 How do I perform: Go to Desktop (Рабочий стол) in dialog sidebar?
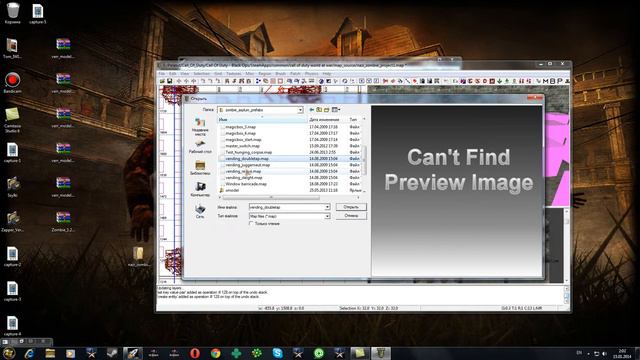click(200, 147)
